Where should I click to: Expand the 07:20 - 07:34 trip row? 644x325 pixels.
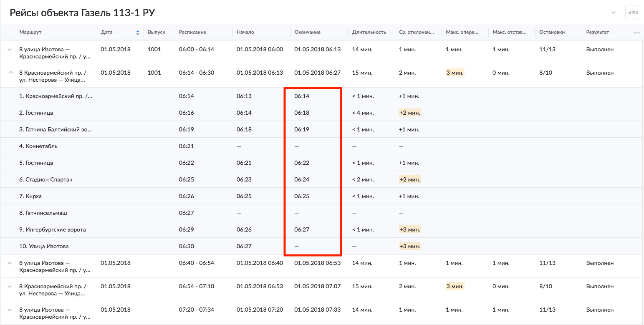pos(10,310)
